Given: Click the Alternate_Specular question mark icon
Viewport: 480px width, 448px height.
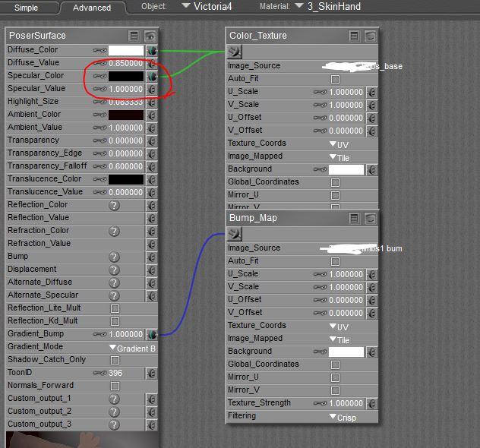Looking at the screenshot, I should (114, 295).
